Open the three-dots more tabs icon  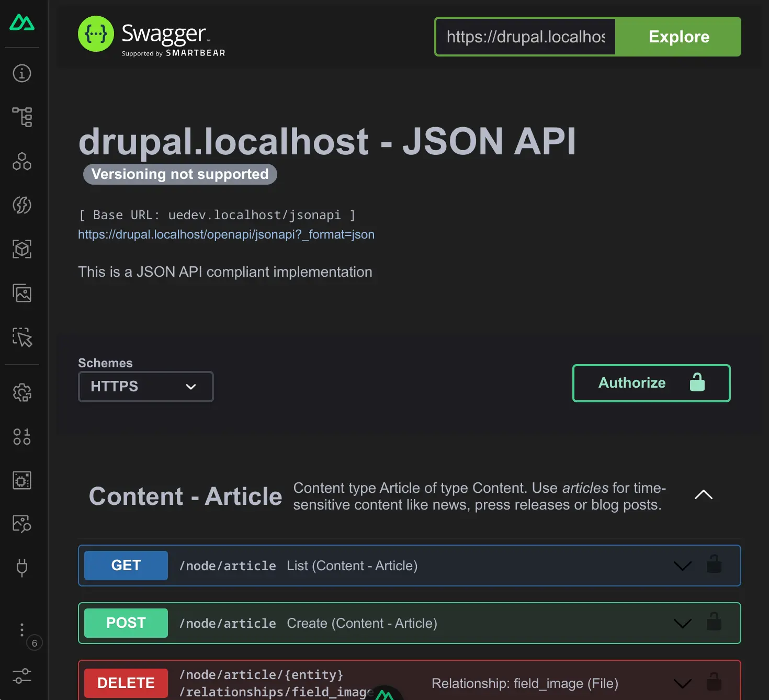pyautogui.click(x=22, y=629)
